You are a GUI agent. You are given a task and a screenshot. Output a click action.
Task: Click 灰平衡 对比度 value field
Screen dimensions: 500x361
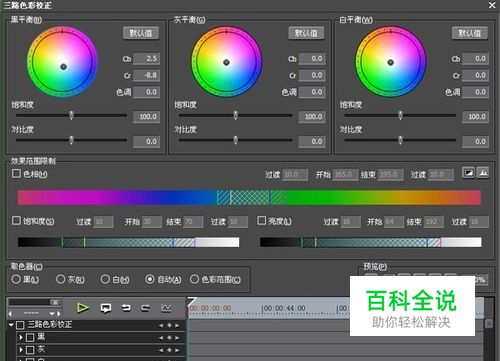tap(312, 141)
